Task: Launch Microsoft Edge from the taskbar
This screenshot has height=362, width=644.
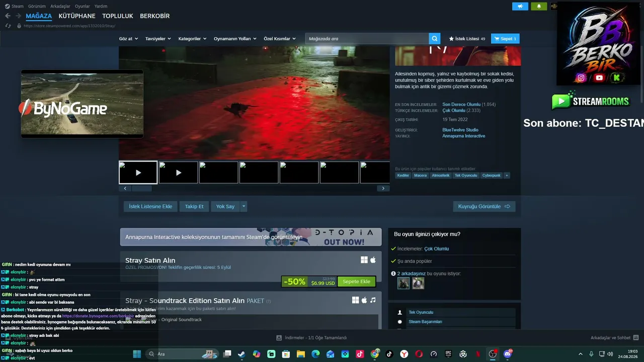Action: pos(315,354)
